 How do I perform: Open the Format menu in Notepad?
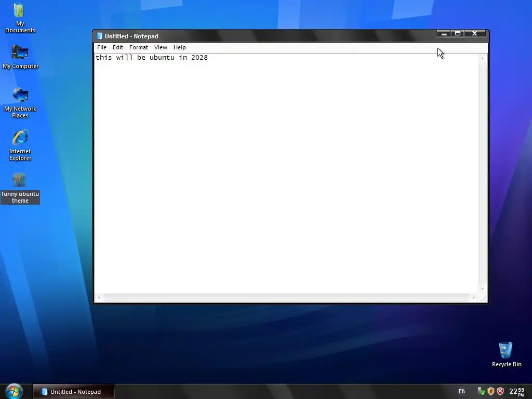[x=138, y=47]
